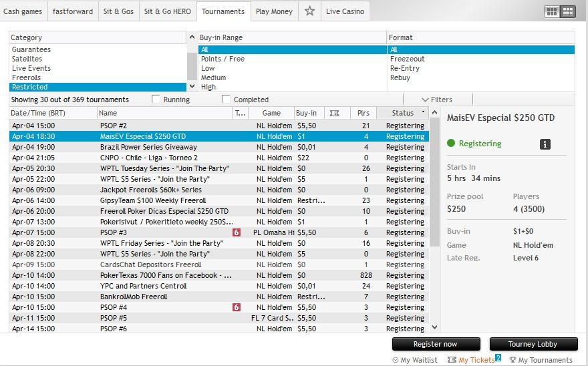Viewport: 588px width, 366px height.
Task: Click tournament list scroll down arrow
Action: click(x=434, y=327)
